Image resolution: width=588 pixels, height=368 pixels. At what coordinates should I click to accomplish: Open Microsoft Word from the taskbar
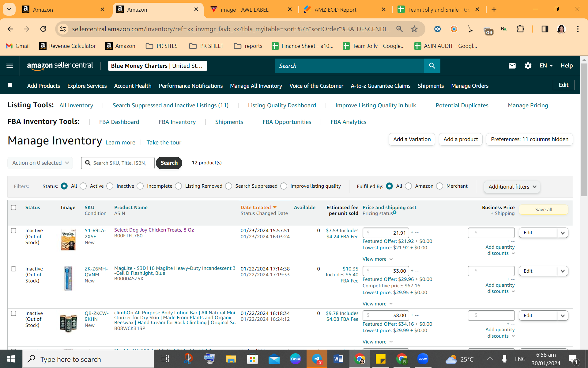coord(338,359)
